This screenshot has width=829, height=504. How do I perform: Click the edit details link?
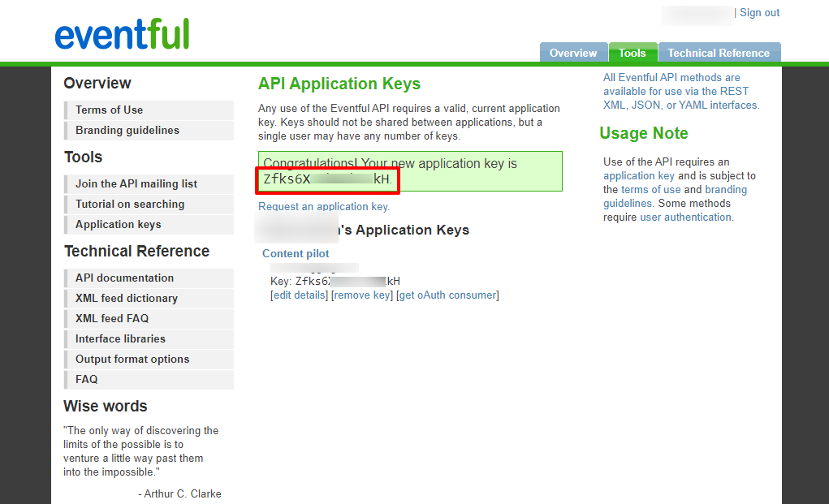pos(300,295)
